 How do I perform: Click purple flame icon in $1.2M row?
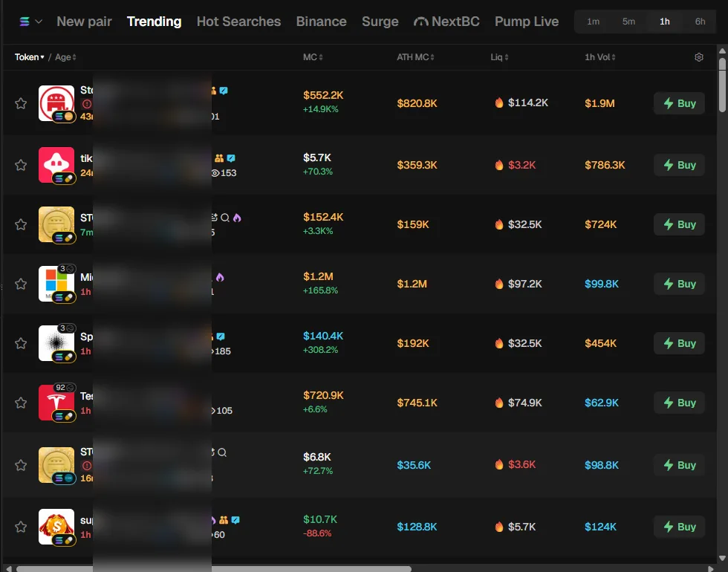pos(220,277)
